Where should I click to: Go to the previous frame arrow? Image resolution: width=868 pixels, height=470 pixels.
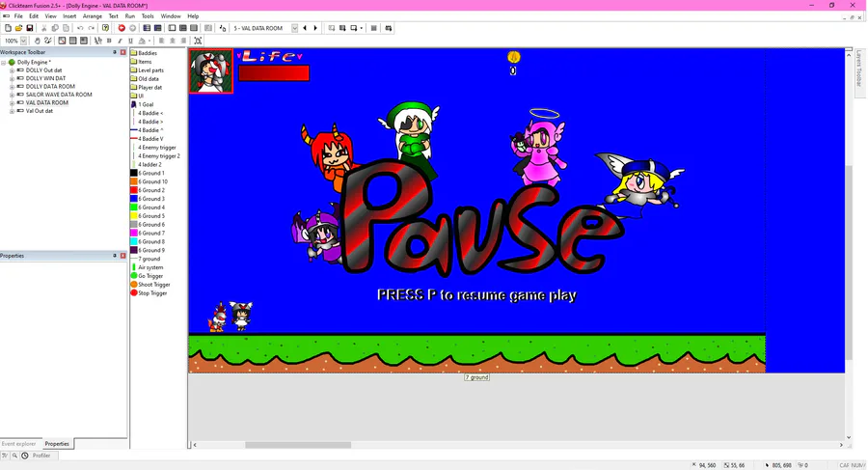point(305,28)
